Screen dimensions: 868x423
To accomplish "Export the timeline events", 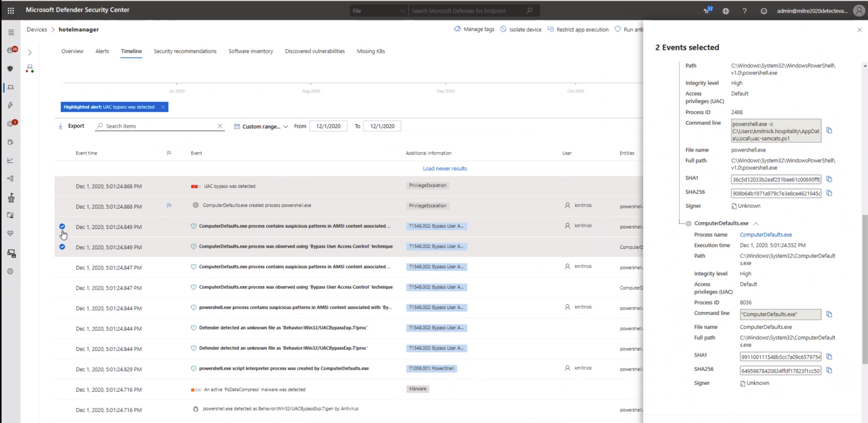I will click(x=71, y=126).
